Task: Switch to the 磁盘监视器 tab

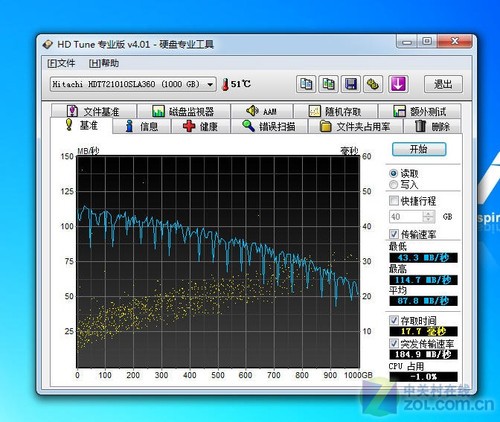Action: pyautogui.click(x=184, y=111)
